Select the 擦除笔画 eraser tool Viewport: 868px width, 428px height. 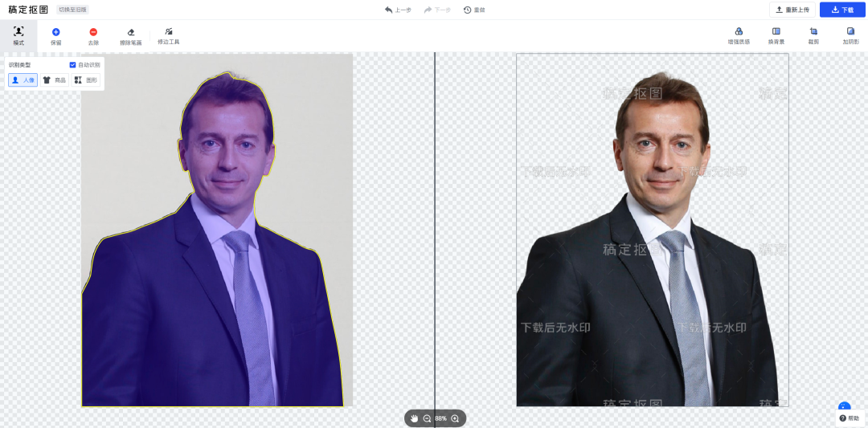click(131, 36)
